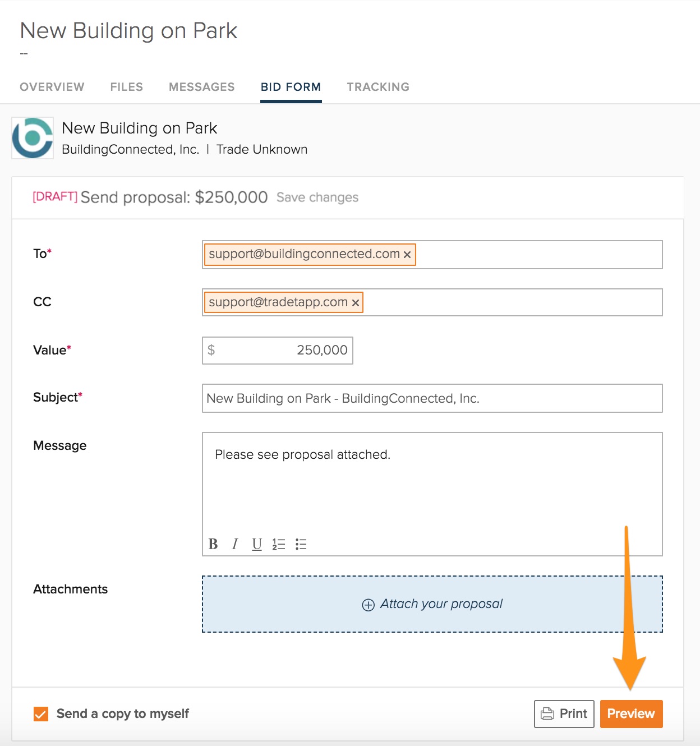Switch to the Files tab

pos(127,87)
